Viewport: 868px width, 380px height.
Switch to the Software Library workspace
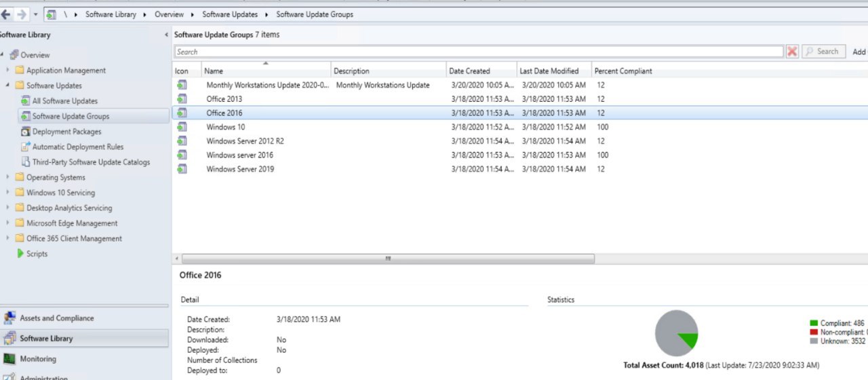pos(84,338)
